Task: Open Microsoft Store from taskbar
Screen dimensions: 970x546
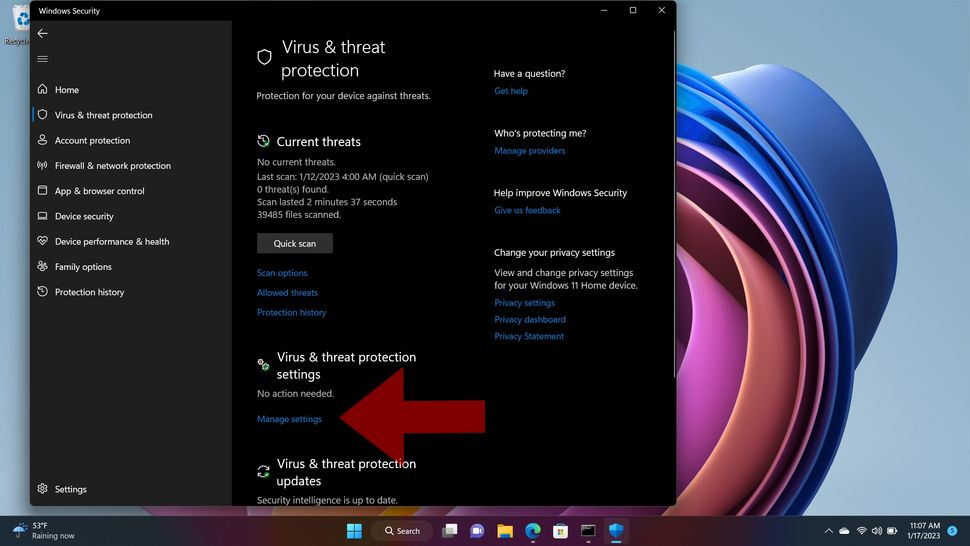Action: [560, 531]
